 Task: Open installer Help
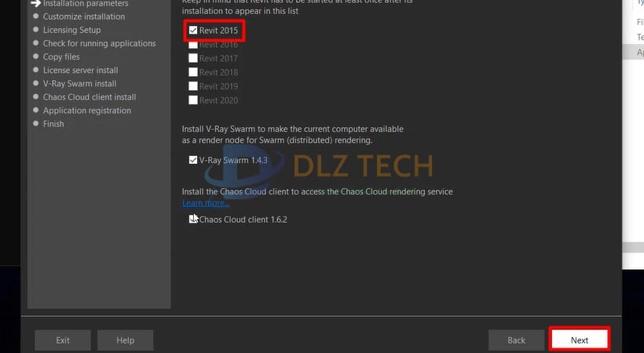[x=126, y=340]
